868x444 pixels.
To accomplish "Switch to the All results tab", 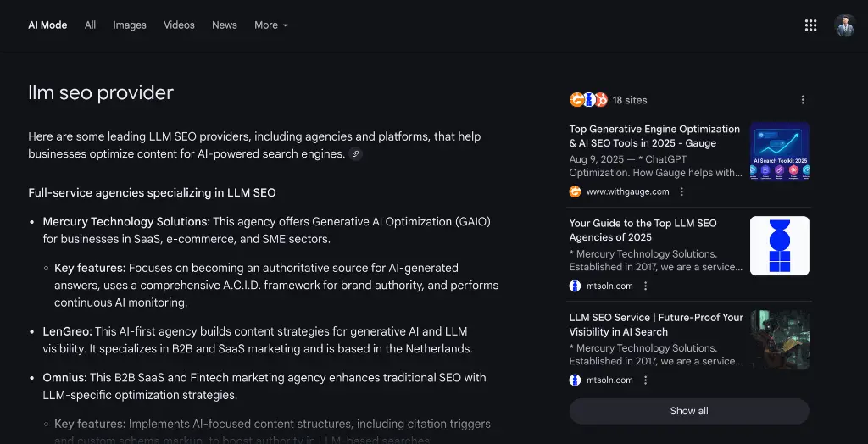I will point(90,25).
